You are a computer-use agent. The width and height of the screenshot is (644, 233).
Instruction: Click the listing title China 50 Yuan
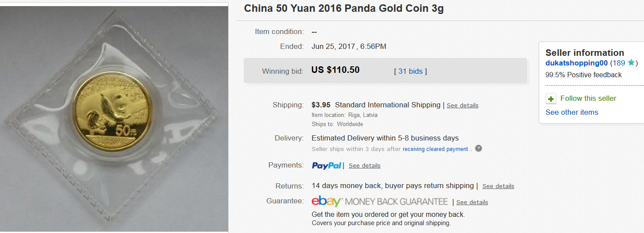pyautogui.click(x=344, y=8)
